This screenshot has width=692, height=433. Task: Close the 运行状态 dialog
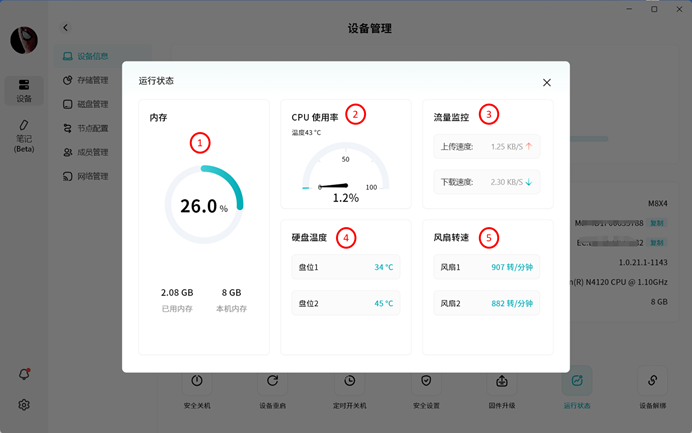click(547, 82)
